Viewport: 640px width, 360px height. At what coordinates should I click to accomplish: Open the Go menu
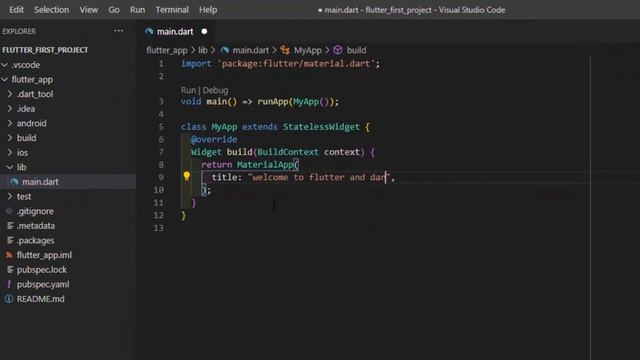[114, 10]
